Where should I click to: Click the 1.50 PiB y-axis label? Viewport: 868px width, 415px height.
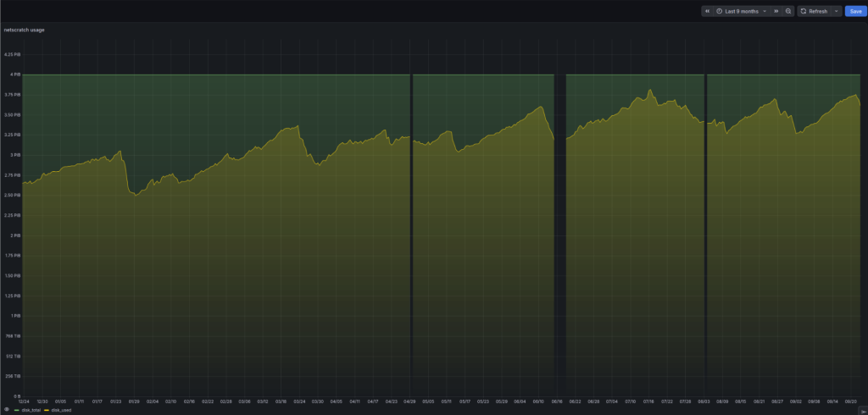point(13,275)
